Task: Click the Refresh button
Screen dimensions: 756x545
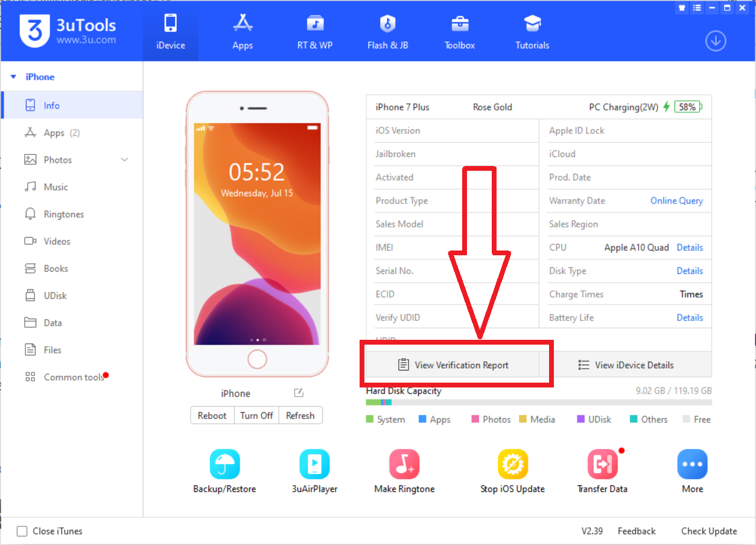Action: click(300, 415)
